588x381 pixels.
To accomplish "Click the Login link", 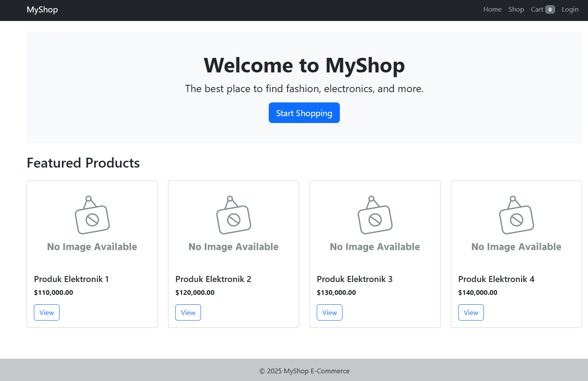I will pos(570,9).
